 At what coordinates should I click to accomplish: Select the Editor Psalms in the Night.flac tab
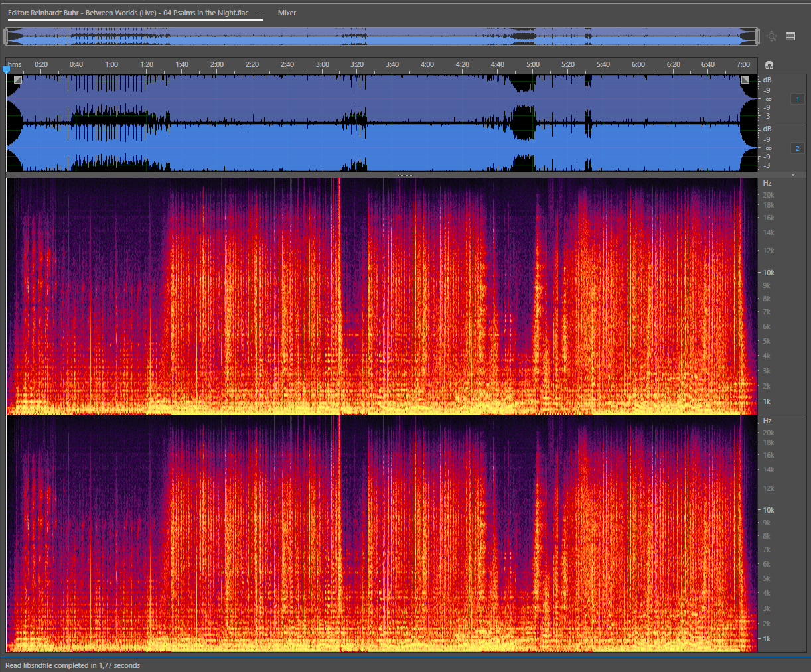click(x=128, y=13)
